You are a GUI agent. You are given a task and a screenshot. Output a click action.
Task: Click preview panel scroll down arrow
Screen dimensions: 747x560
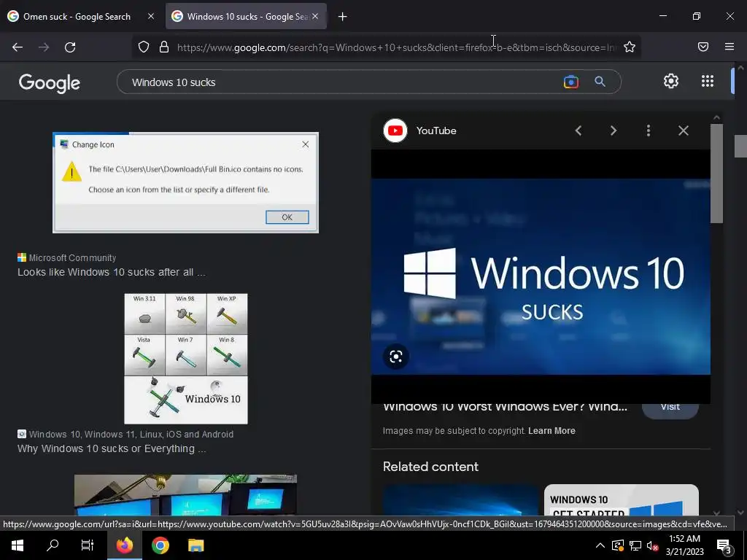click(716, 513)
